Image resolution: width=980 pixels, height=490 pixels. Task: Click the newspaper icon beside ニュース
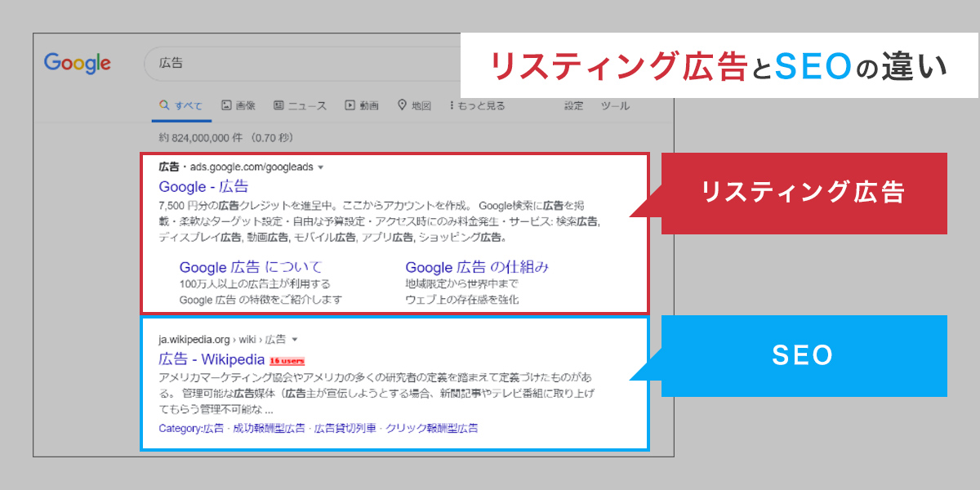(278, 105)
